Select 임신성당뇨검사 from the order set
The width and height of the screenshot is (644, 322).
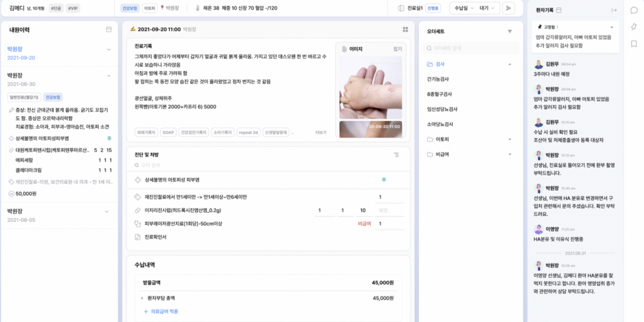tap(442, 109)
